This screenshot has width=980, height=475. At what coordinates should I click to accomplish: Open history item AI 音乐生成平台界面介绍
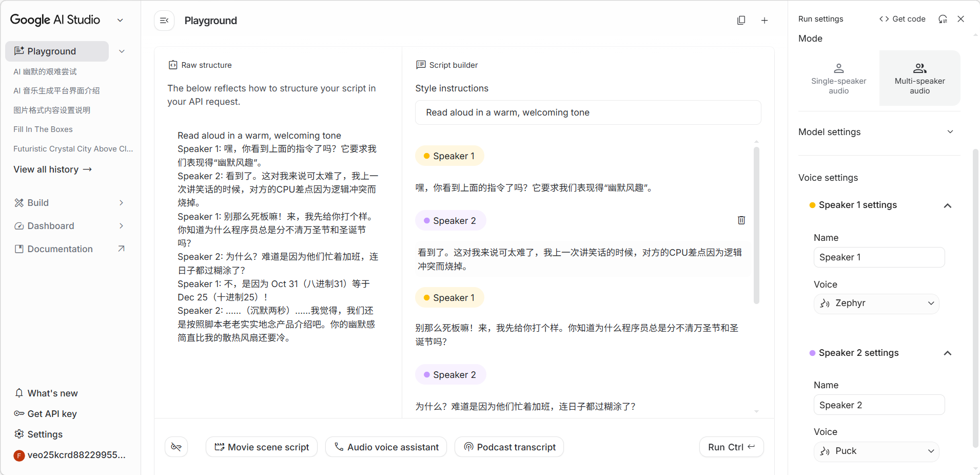(56, 90)
